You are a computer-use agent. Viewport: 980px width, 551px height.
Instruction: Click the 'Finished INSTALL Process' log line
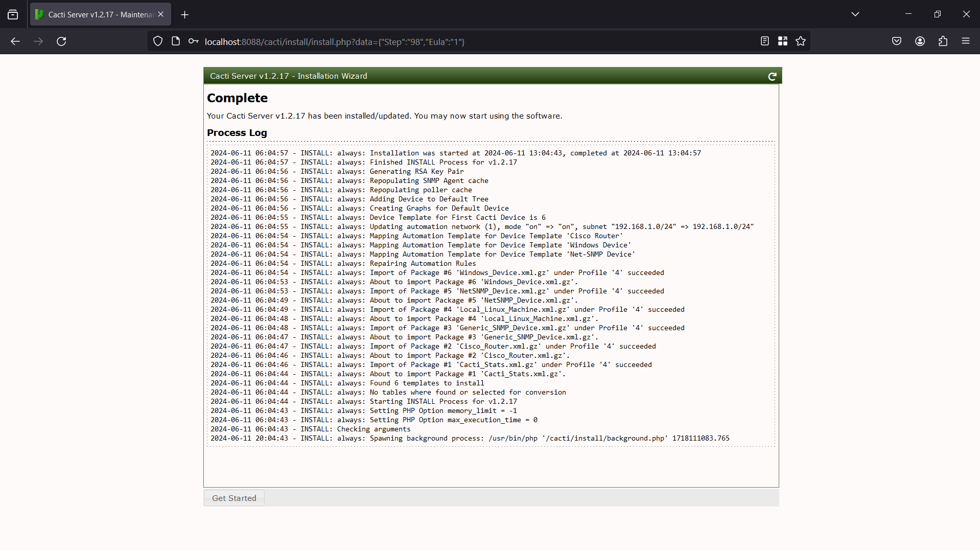pos(364,163)
